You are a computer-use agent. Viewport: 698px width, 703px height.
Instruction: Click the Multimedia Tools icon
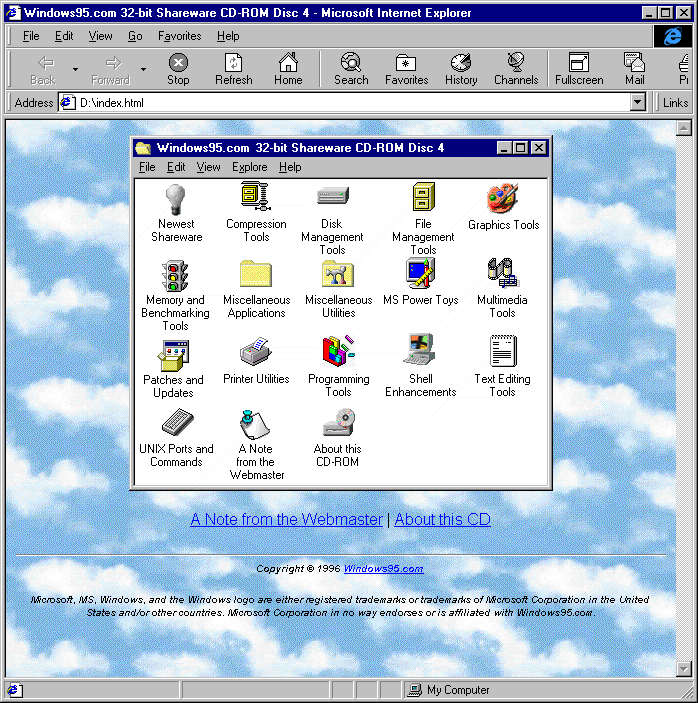click(502, 274)
